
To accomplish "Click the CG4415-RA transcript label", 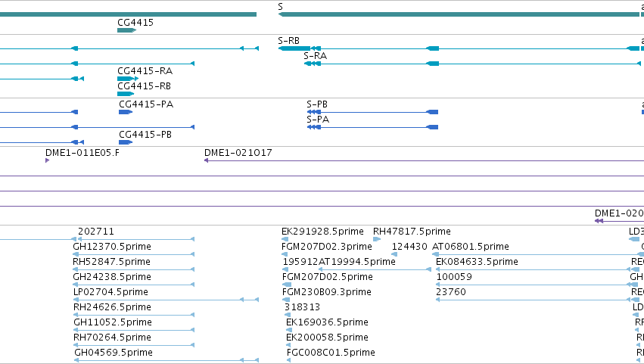I will 145,71.
